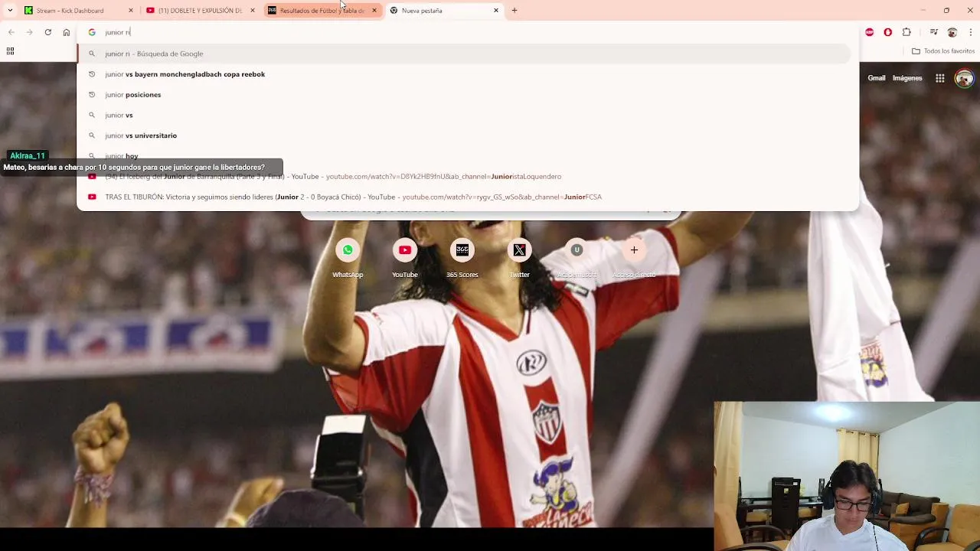The width and height of the screenshot is (980, 551).
Task: Close the YouTube DOBLETE tab
Action: [x=253, y=11]
